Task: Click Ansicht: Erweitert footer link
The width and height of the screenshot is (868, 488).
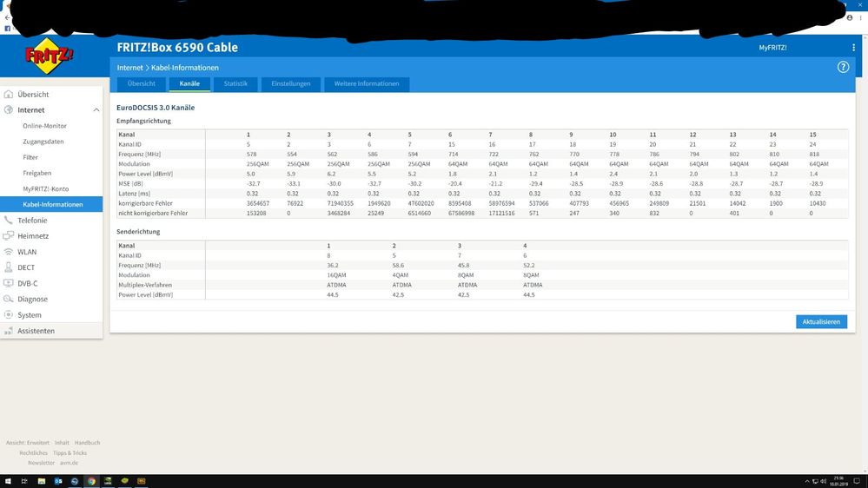Action: coord(28,443)
